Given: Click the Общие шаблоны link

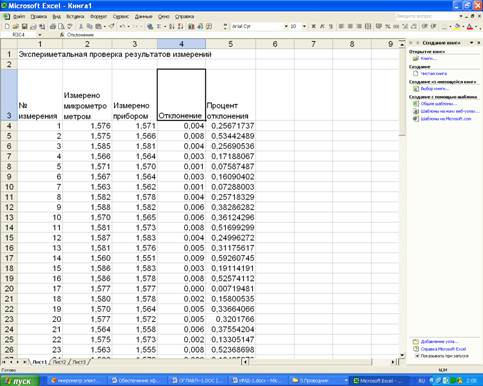Looking at the screenshot, I should point(438,104).
